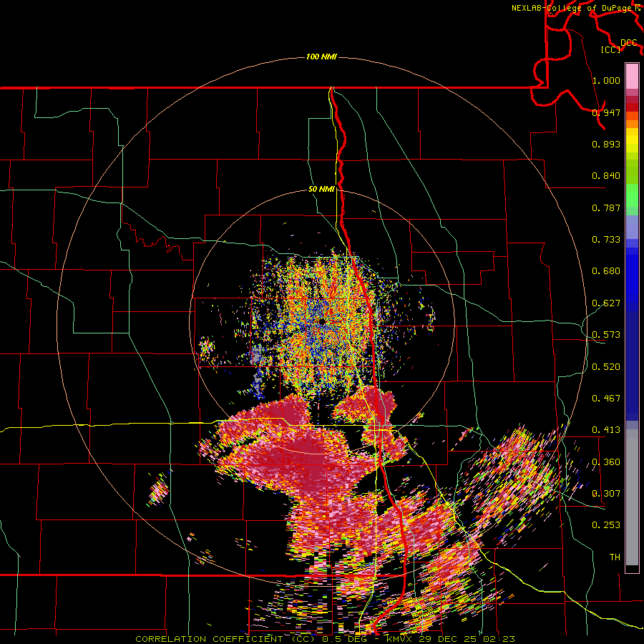Image resolution: width=644 pixels, height=644 pixels.
Task: Click the 0.467 scale value
Action: click(606, 399)
